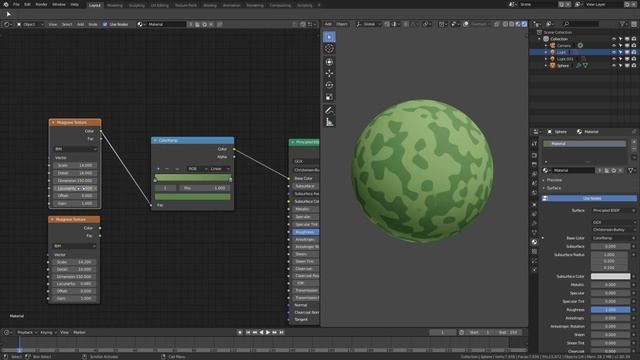Click the blue Use Nodes button in properties
This screenshot has height=360, width=640.
[589, 198]
